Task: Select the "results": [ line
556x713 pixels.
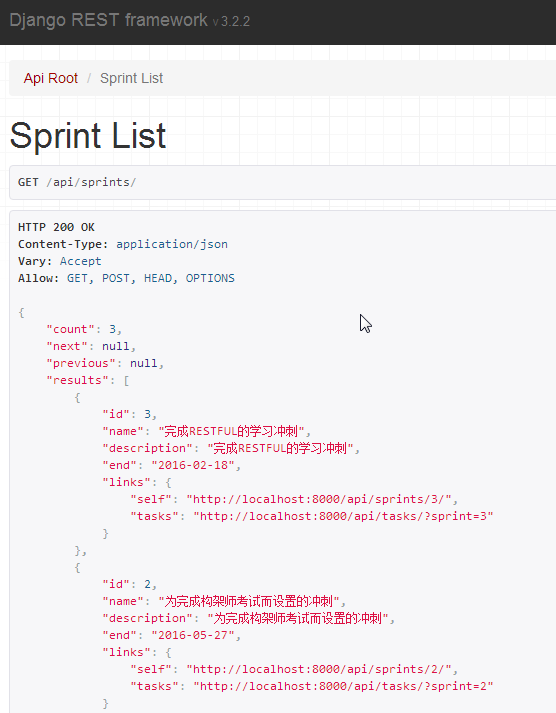Action: 88,380
